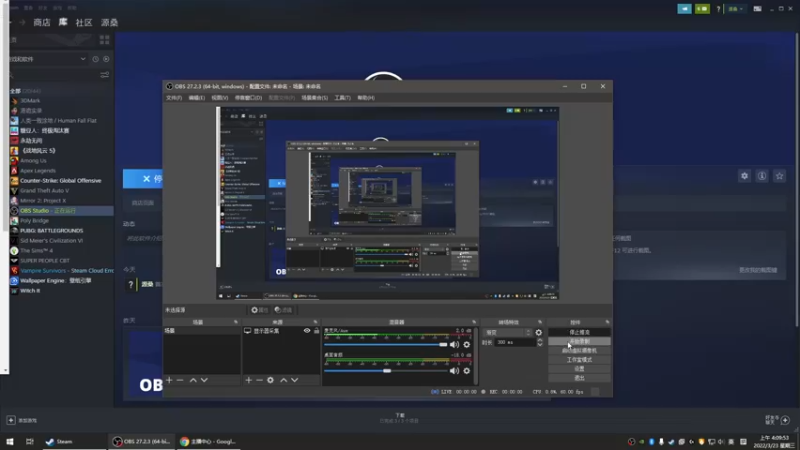Move source up in Sources panel
This screenshot has width=800, height=450.
click(x=284, y=380)
